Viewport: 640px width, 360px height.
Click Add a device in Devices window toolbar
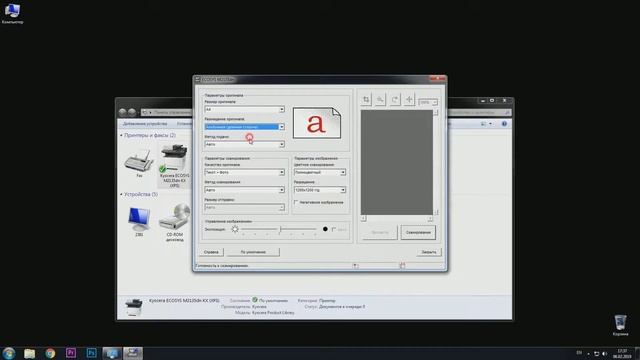click(x=145, y=124)
